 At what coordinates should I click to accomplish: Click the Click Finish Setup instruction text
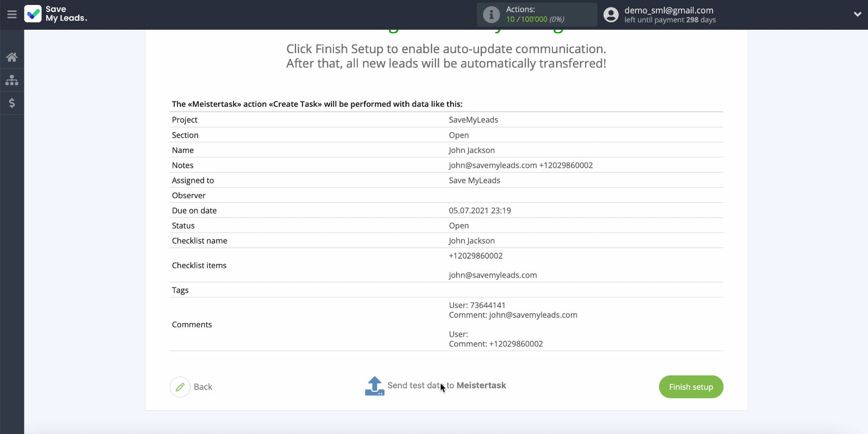tap(446, 56)
